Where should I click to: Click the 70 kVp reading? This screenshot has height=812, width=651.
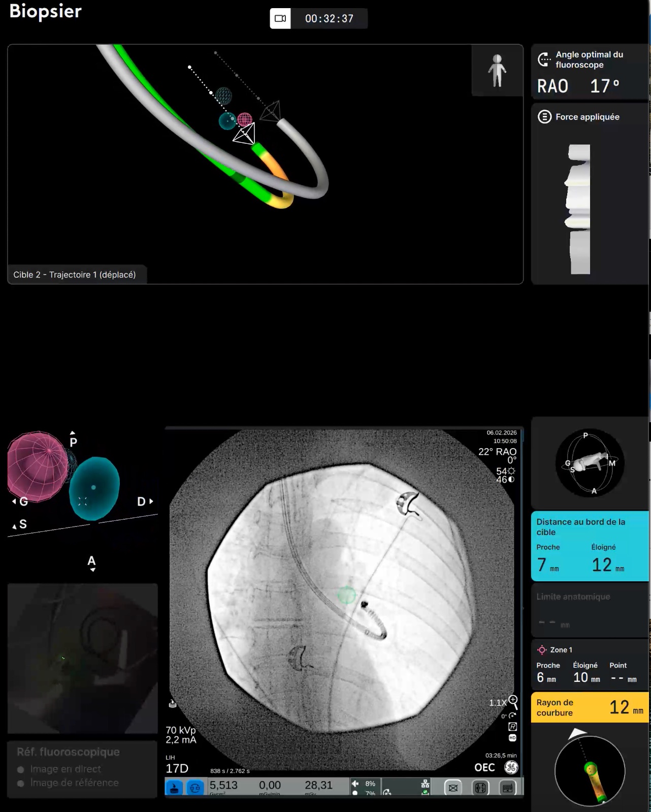pos(180,730)
